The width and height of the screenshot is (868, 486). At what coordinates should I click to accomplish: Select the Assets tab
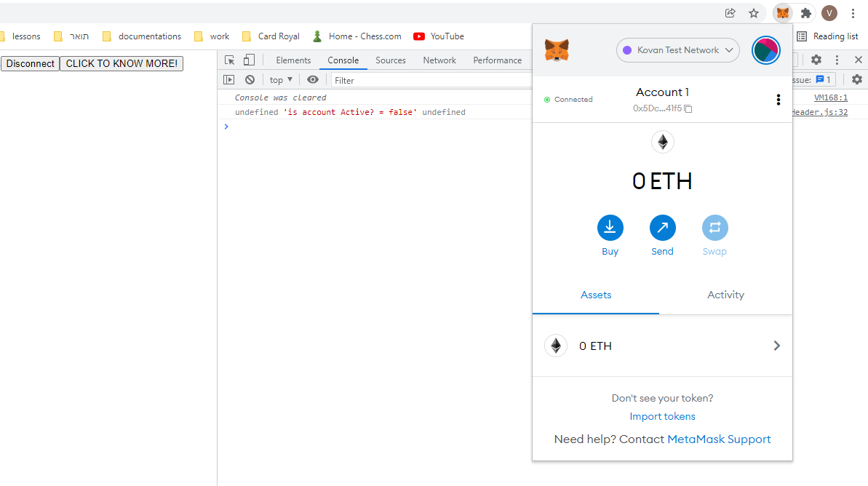click(x=596, y=295)
